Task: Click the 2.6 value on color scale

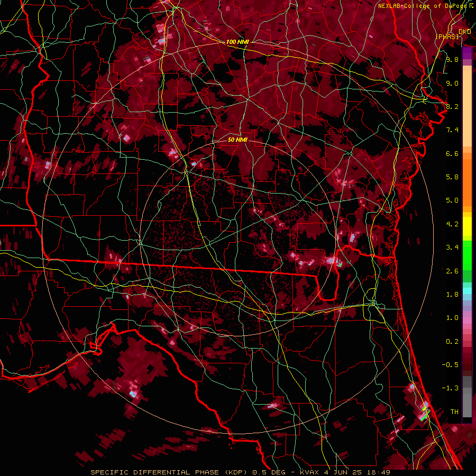Action: (x=452, y=271)
